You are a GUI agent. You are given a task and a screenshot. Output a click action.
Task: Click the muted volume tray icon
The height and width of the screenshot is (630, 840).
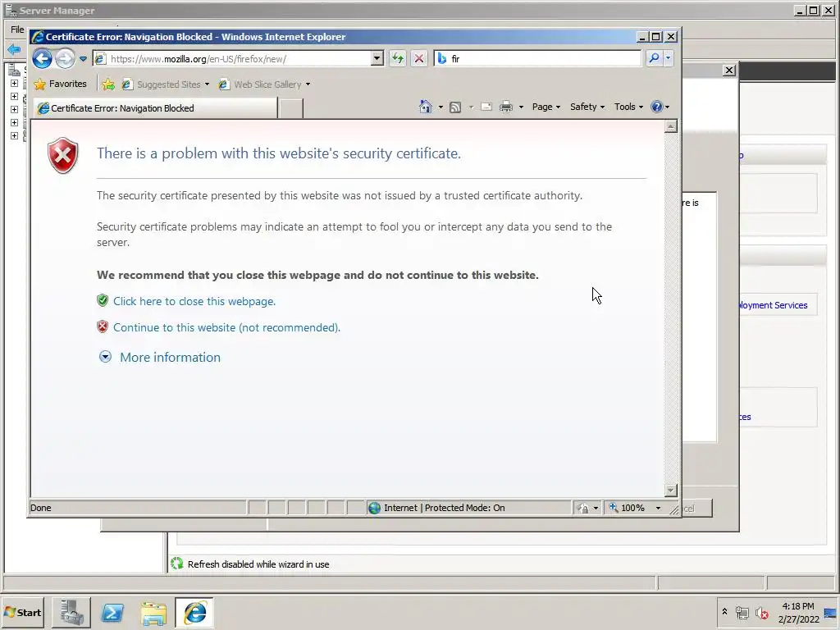tap(761, 613)
